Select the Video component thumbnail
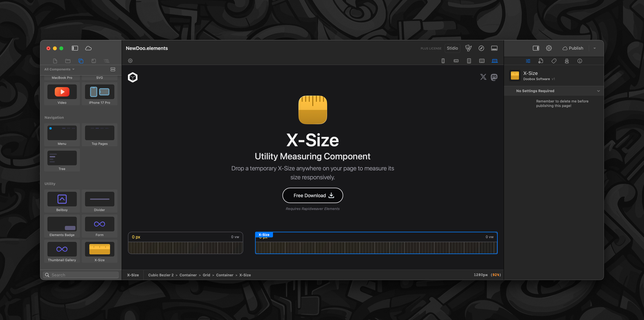Screen dimensions: 644x320 point(62,94)
